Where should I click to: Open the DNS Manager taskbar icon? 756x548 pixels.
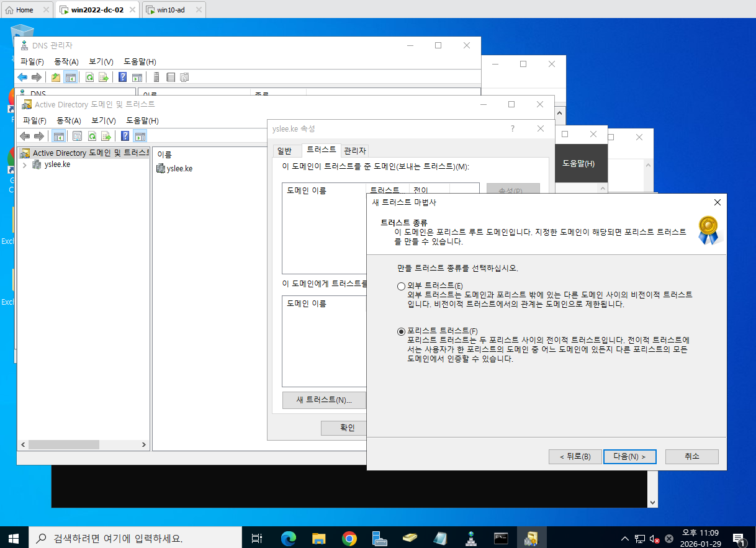tap(470, 538)
